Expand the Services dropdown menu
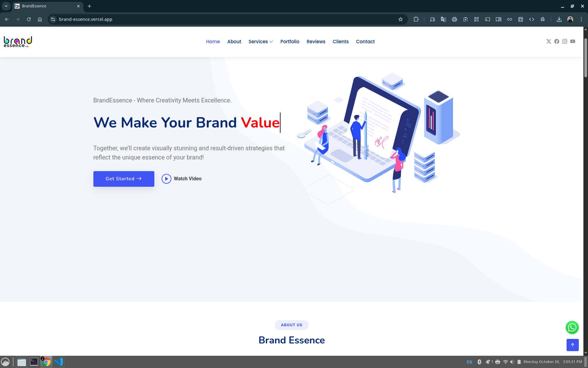Screen dimensions: 588x368 pos(260,42)
